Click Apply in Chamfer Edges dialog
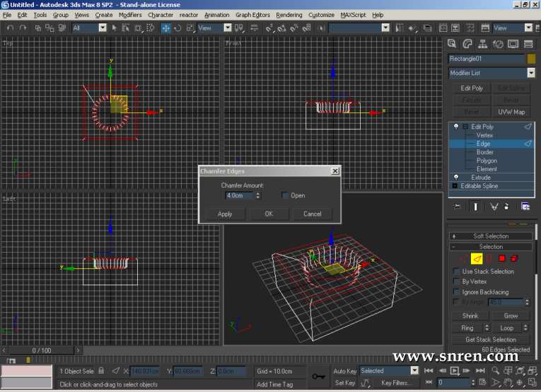541x392 pixels. click(x=225, y=214)
